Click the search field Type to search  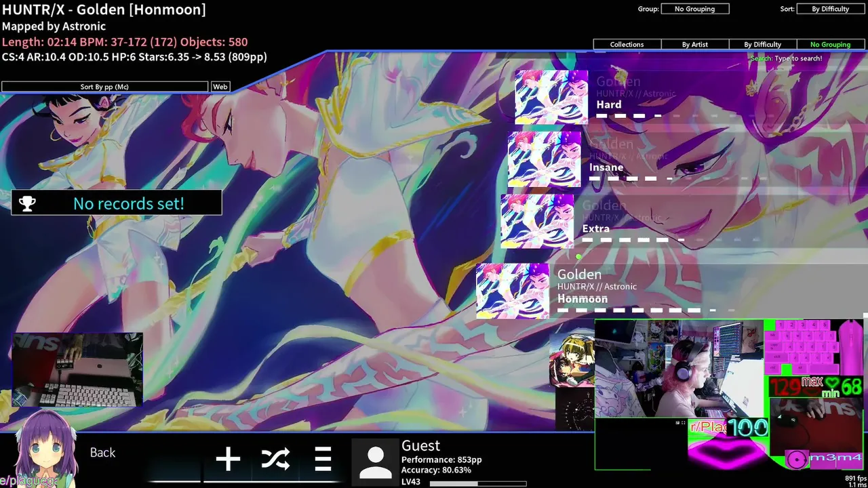[x=786, y=58]
